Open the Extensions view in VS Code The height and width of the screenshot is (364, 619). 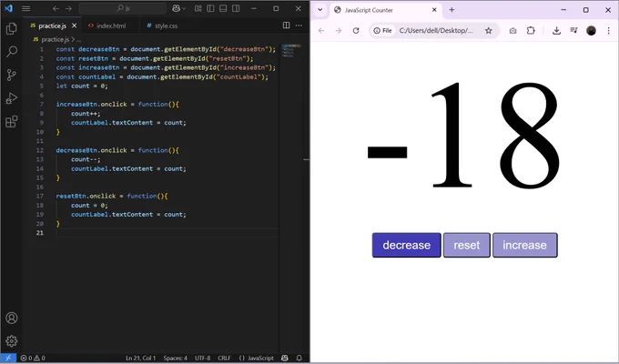coord(12,121)
